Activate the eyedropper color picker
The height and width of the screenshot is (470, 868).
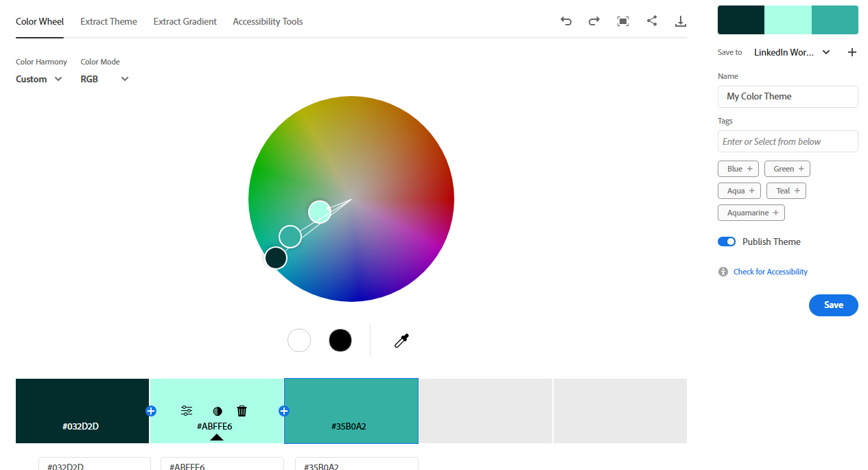click(401, 340)
